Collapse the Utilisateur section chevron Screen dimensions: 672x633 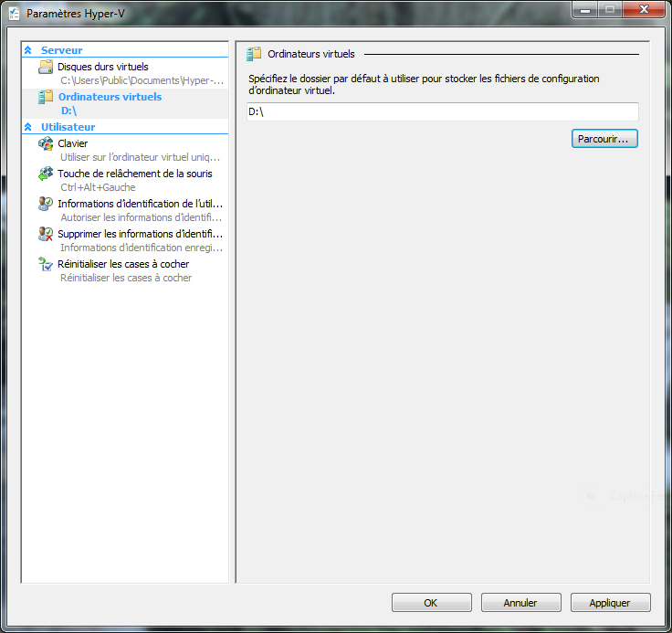[28, 127]
